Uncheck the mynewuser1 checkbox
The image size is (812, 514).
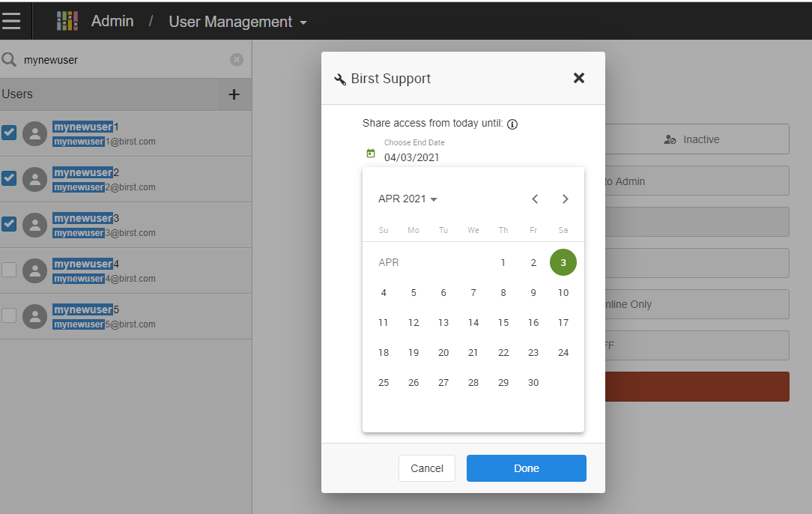[x=9, y=133]
